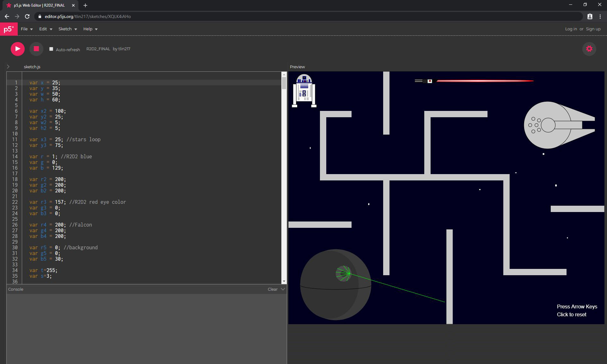Stop the running sketch
Screen dimensions: 607x364
pyautogui.click(x=36, y=49)
